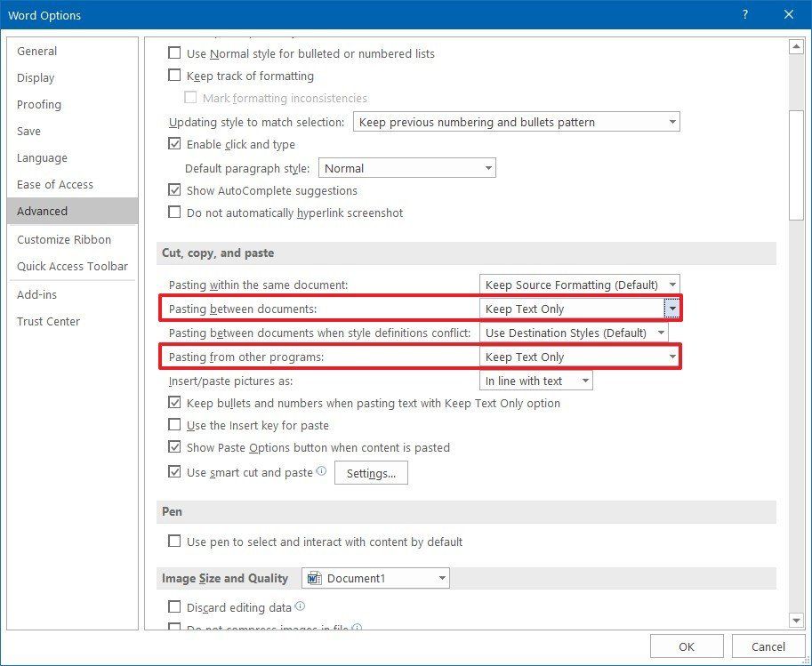The width and height of the screenshot is (812, 666).
Task: Disable Show AutoComplete suggestions
Action: (174, 190)
